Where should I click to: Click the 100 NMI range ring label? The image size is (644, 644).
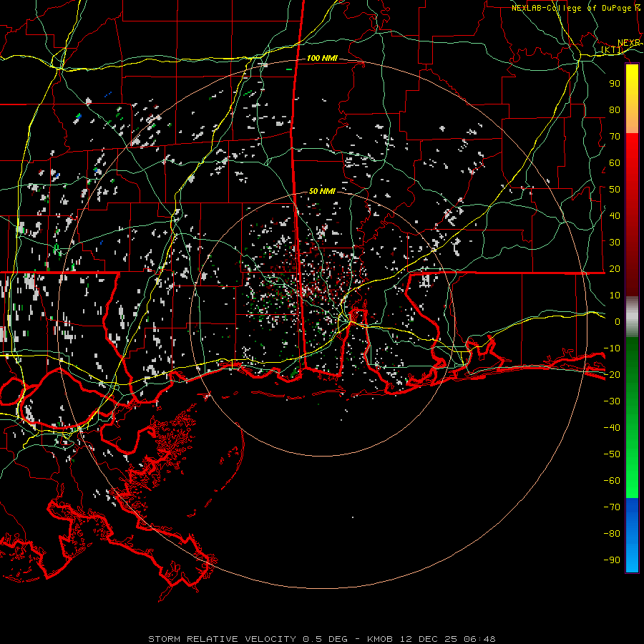[322, 59]
